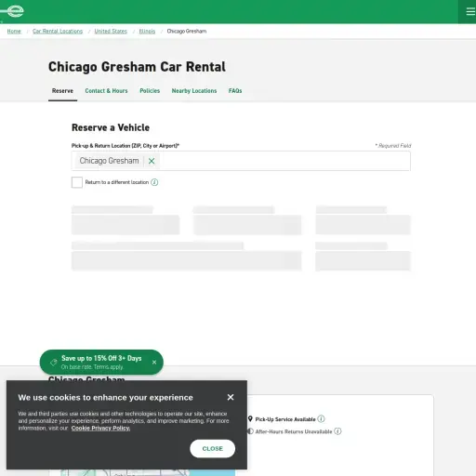Open the hamburger menu icon
Screen dimensions: 476x476
pos(470,11)
